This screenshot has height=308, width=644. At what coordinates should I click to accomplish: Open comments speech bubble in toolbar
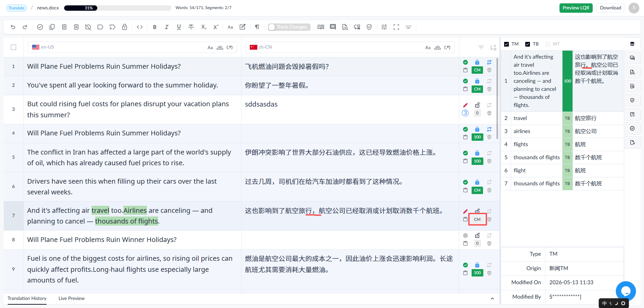click(333, 27)
